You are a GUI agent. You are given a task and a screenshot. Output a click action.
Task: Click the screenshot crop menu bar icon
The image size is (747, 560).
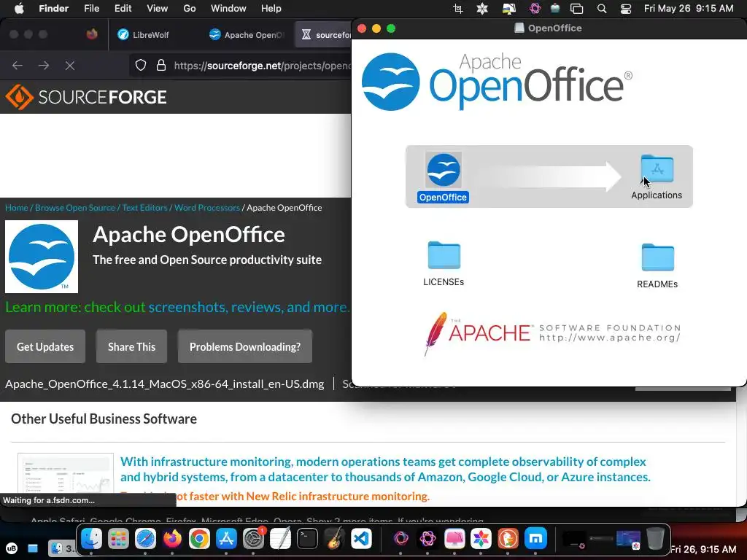[458, 9]
